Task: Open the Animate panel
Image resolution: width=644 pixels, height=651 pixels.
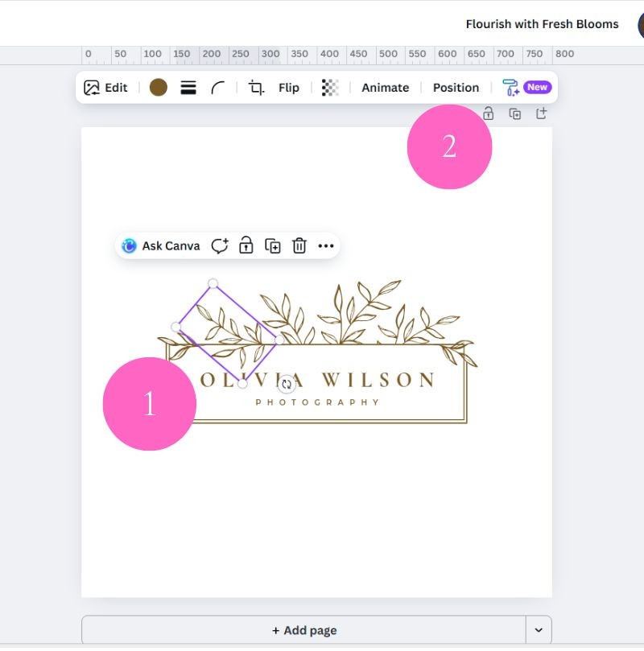Action: coord(385,88)
